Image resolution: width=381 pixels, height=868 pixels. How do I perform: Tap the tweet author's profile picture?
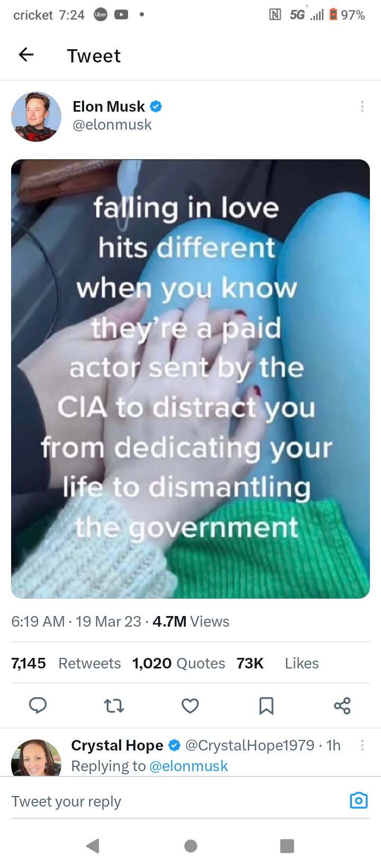click(37, 117)
